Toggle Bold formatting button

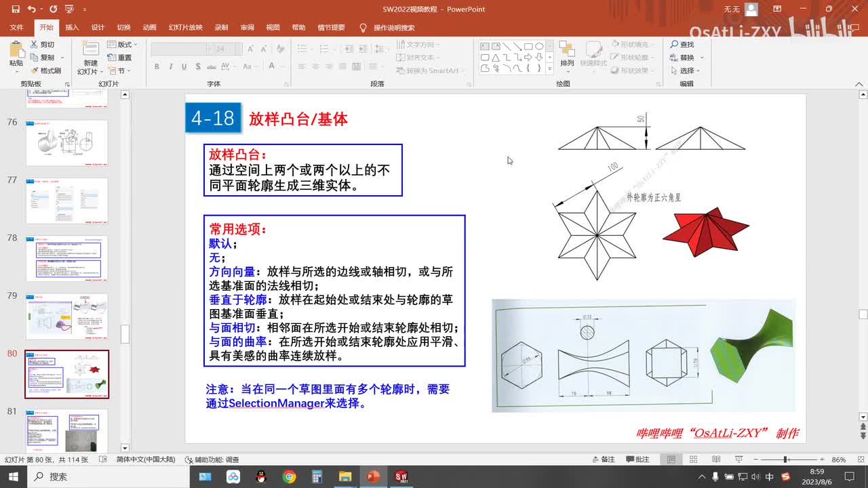(157, 66)
